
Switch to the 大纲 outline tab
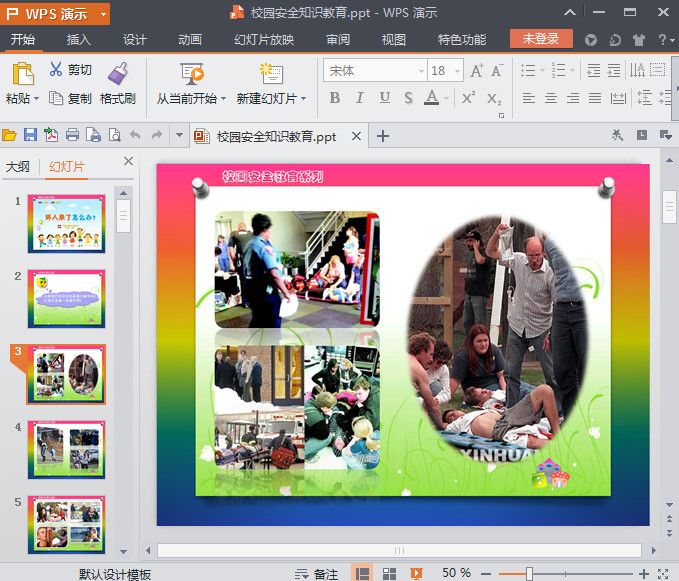(18, 167)
